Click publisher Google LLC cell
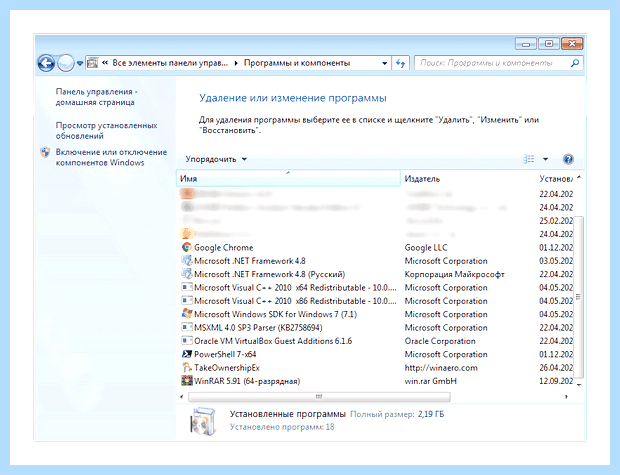The image size is (620, 475). click(x=426, y=248)
